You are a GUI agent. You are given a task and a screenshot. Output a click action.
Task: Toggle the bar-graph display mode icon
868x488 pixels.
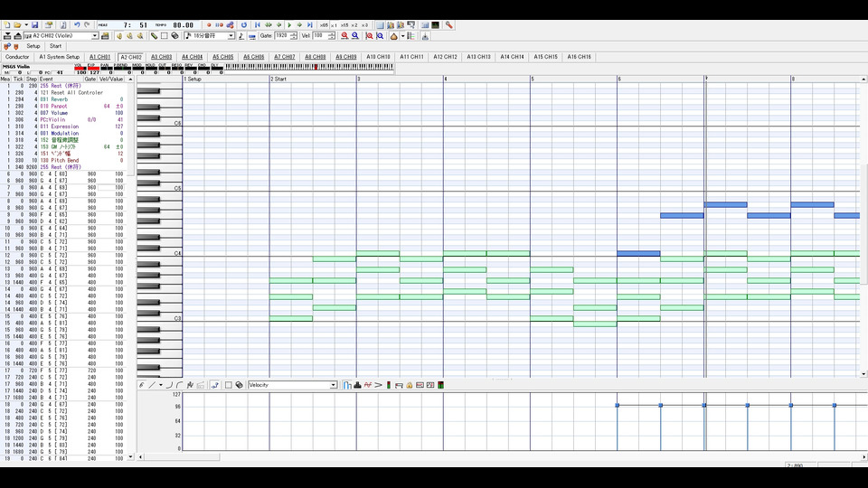pyautogui.click(x=347, y=385)
